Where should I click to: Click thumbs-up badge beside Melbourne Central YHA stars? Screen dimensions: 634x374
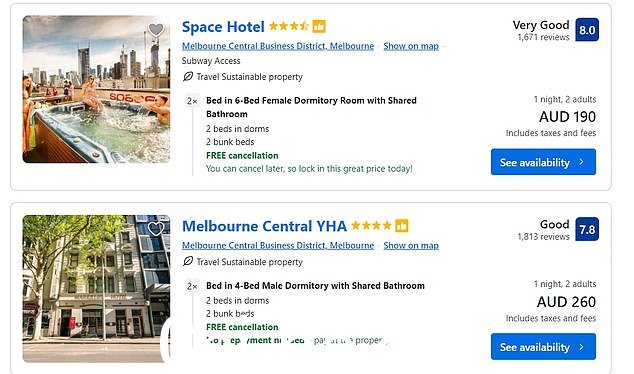402,226
